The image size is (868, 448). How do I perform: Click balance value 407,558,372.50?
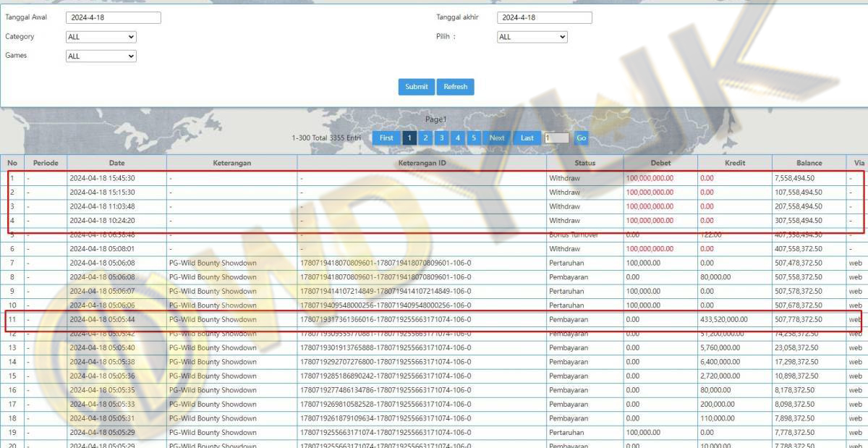tap(799, 249)
